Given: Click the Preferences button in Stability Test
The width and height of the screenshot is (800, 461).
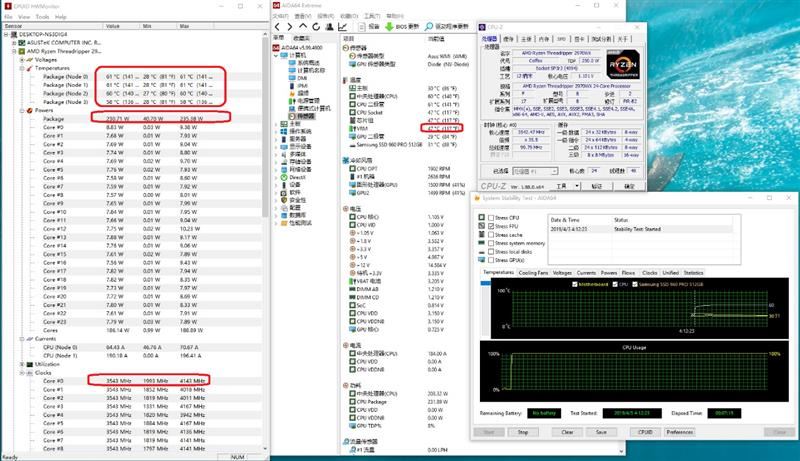Looking at the screenshot, I should click(680, 432).
